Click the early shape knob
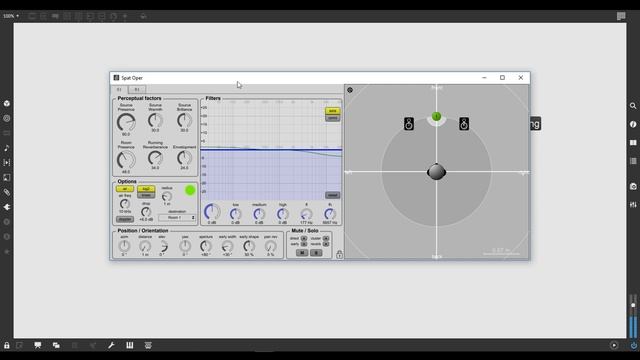Image resolution: width=640 pixels, height=360 pixels. [x=249, y=246]
